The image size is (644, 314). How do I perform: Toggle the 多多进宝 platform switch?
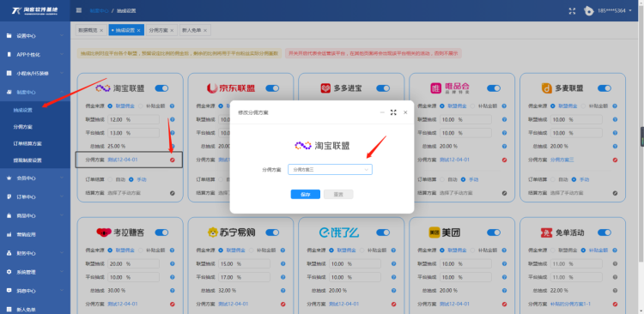pos(383,88)
